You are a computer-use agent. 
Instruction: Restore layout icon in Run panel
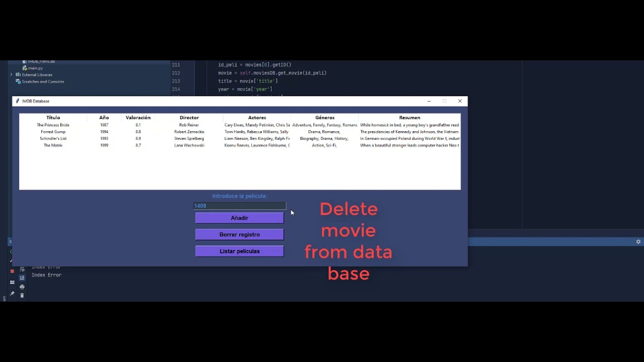[x=12, y=283]
